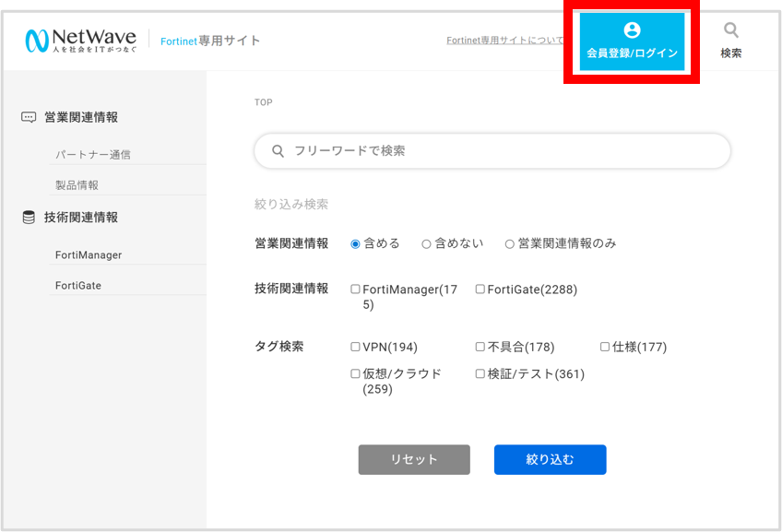Open 製品情報 in the sidebar
Viewport: 782px width, 532px height.
[x=77, y=185]
